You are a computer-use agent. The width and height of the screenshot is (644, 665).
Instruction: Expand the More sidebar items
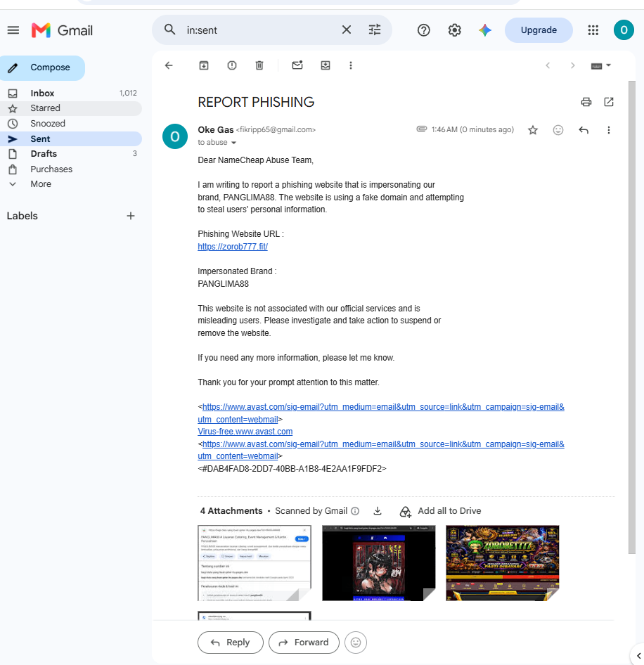point(71,184)
